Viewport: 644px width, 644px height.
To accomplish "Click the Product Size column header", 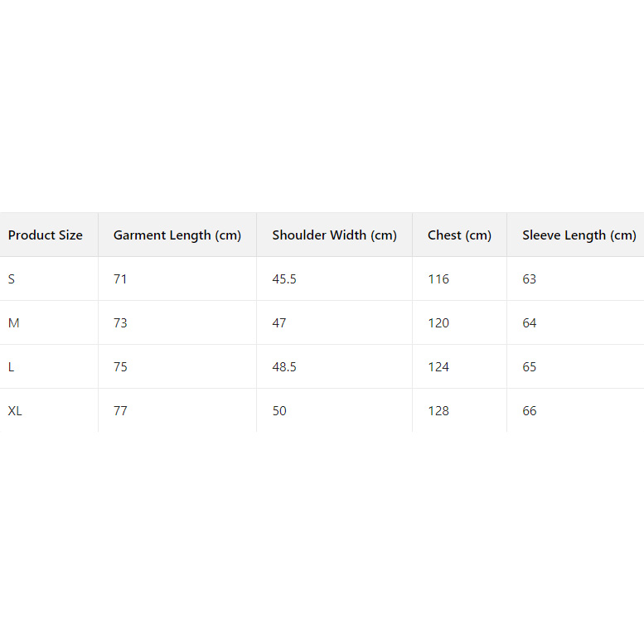I will (x=46, y=235).
